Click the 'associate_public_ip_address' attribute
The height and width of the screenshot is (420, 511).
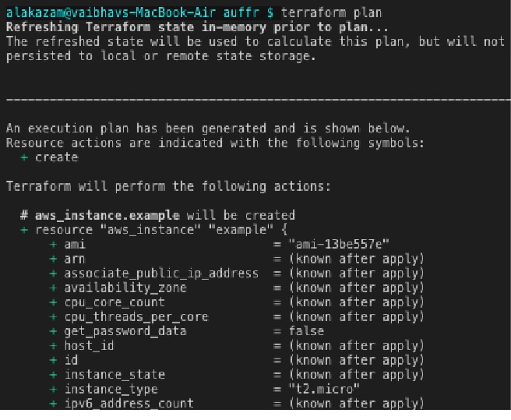(160, 274)
